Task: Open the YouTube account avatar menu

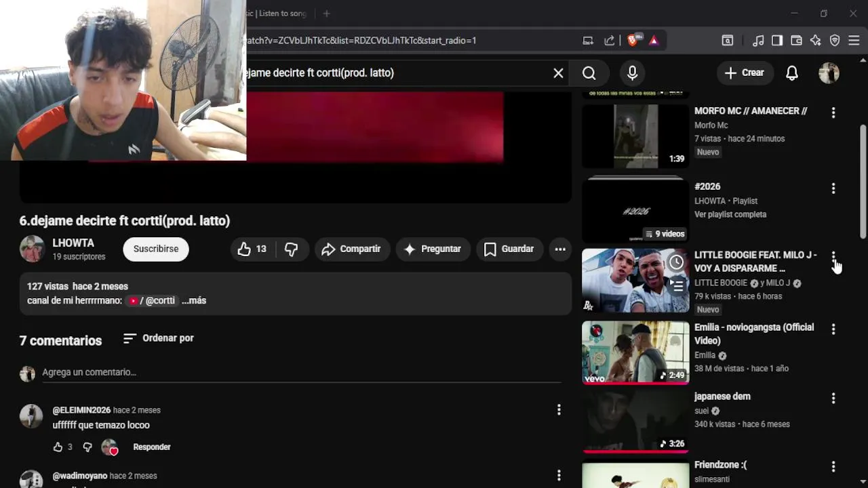Action: pyautogui.click(x=829, y=73)
